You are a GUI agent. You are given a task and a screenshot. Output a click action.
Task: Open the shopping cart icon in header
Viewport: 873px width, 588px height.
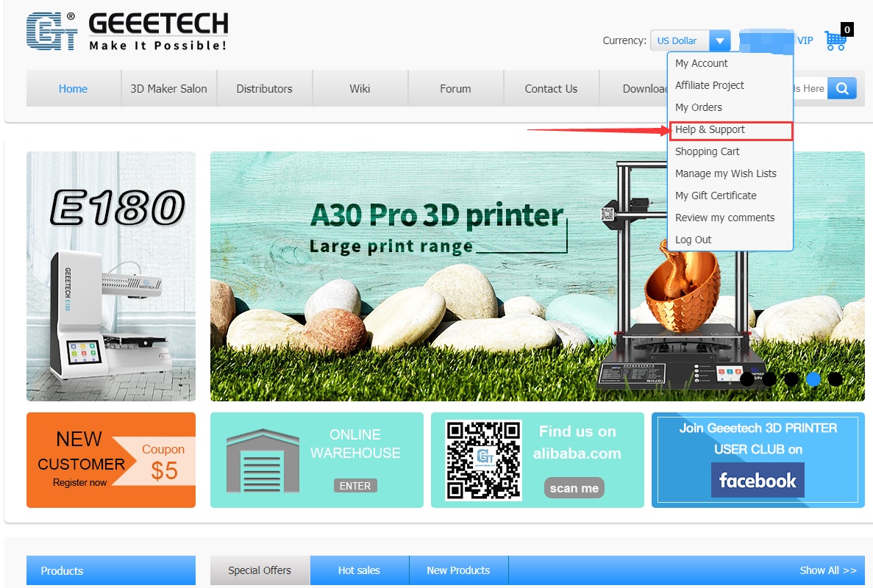pyautogui.click(x=835, y=40)
